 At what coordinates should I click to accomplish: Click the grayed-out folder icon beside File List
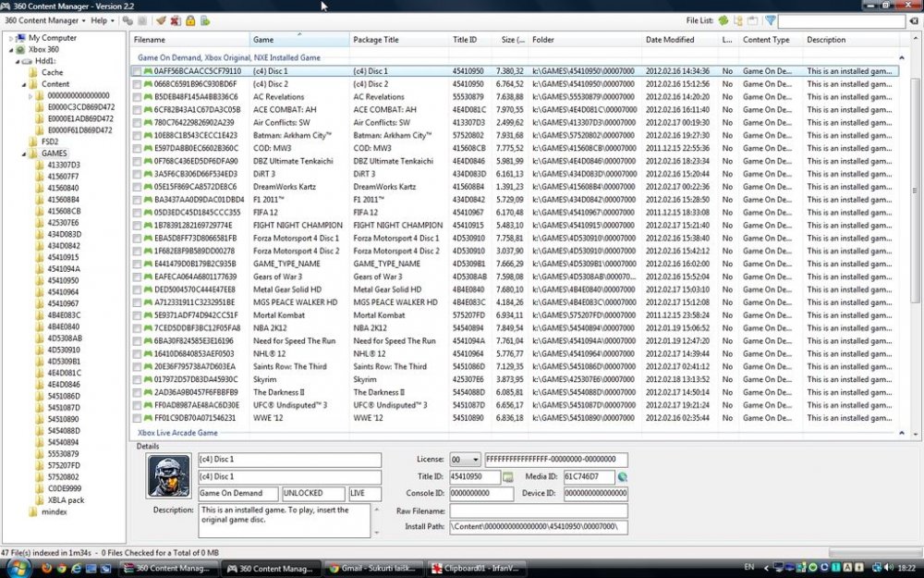tap(752, 20)
